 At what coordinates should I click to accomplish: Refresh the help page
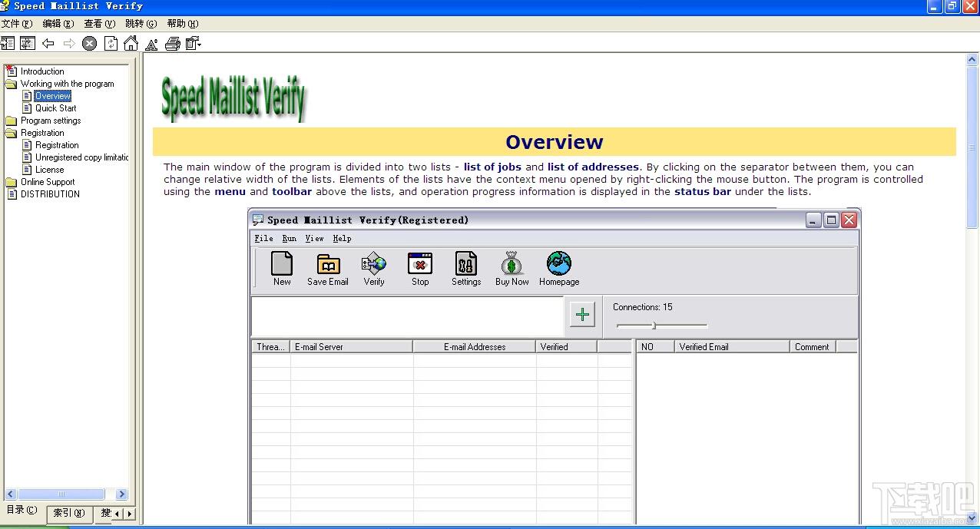(x=111, y=43)
